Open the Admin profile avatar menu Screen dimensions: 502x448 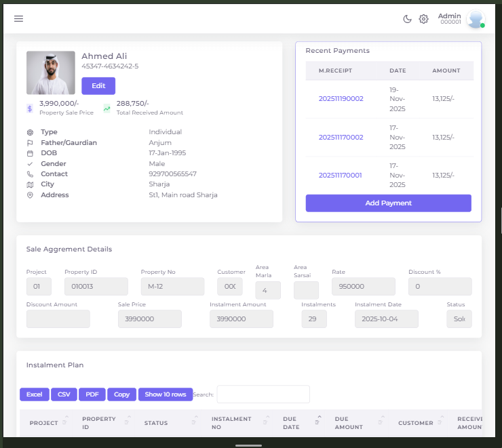click(x=475, y=19)
